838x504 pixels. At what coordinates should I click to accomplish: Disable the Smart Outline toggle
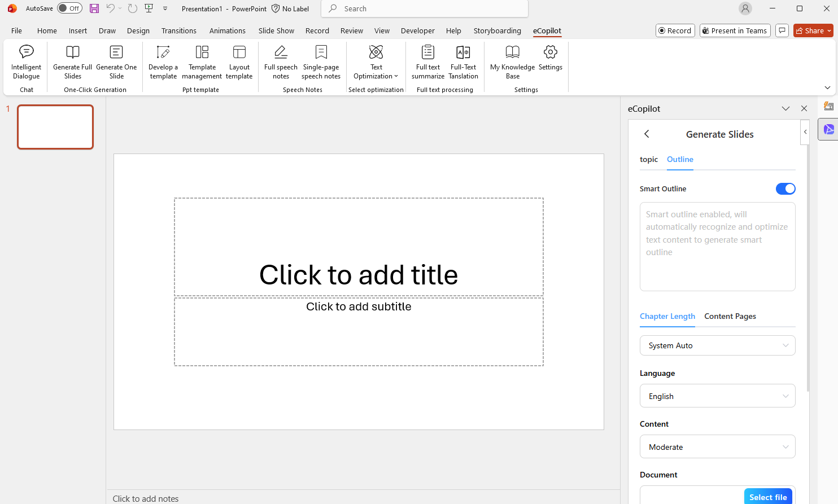[785, 189]
